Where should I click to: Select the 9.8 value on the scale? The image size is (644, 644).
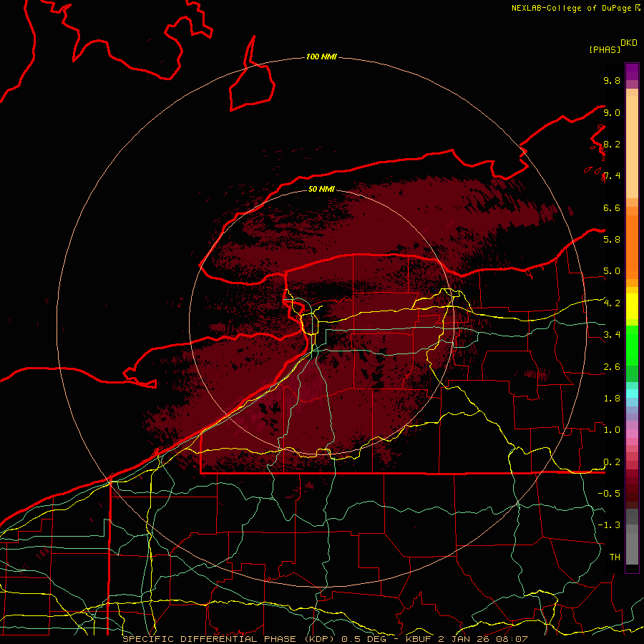(612, 80)
